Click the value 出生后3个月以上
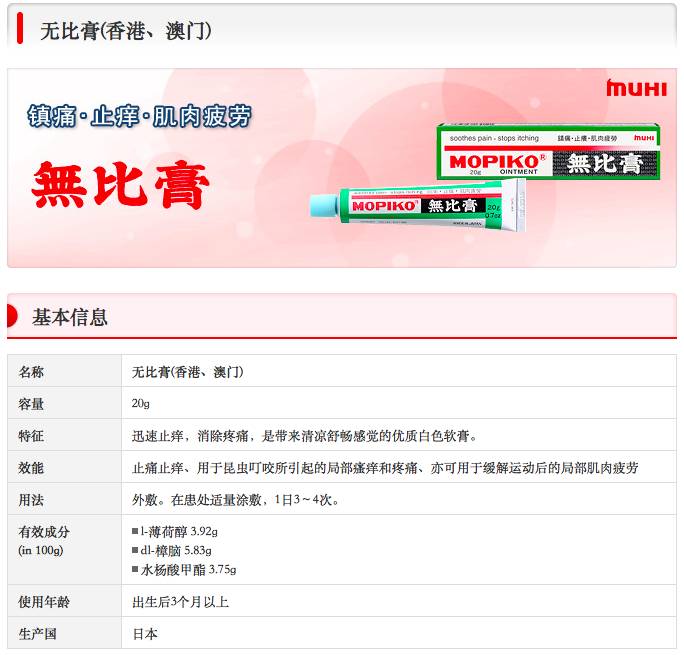684x655 pixels. [181, 602]
